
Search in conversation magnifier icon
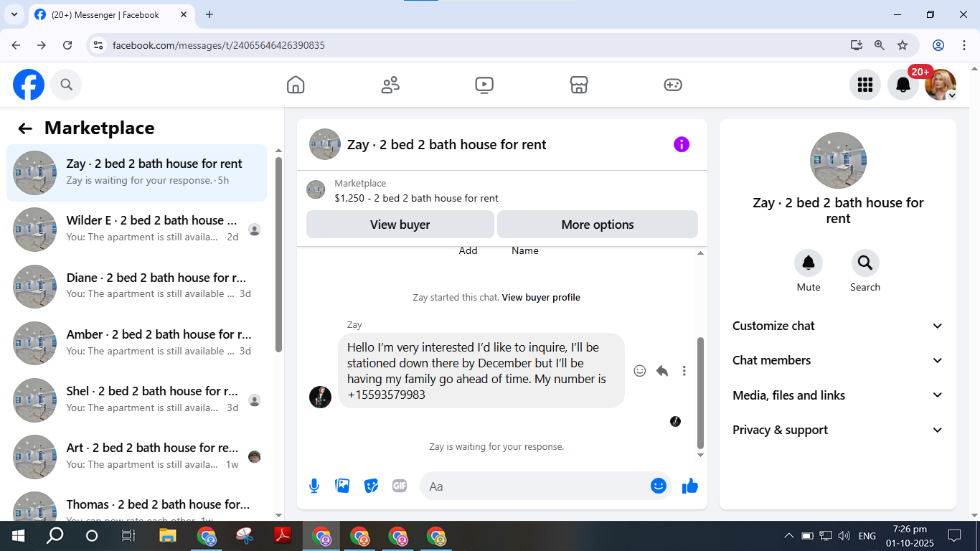865,263
